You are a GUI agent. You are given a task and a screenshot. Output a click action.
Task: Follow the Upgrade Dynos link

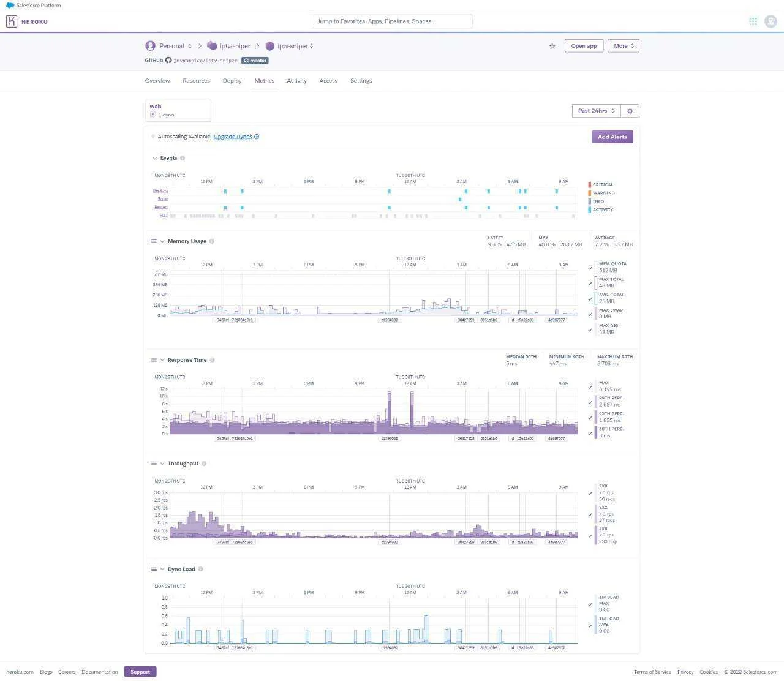(236, 137)
